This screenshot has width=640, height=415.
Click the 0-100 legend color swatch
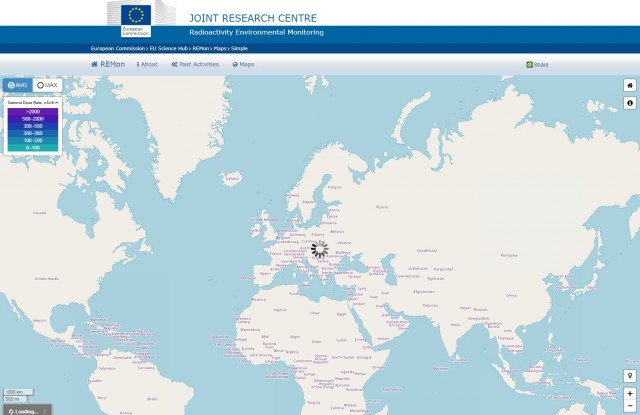click(x=33, y=148)
